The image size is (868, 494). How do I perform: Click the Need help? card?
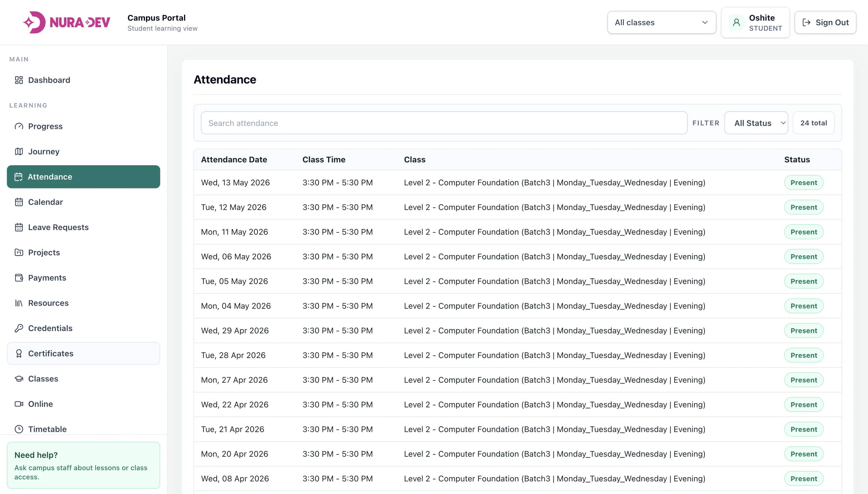pos(84,465)
